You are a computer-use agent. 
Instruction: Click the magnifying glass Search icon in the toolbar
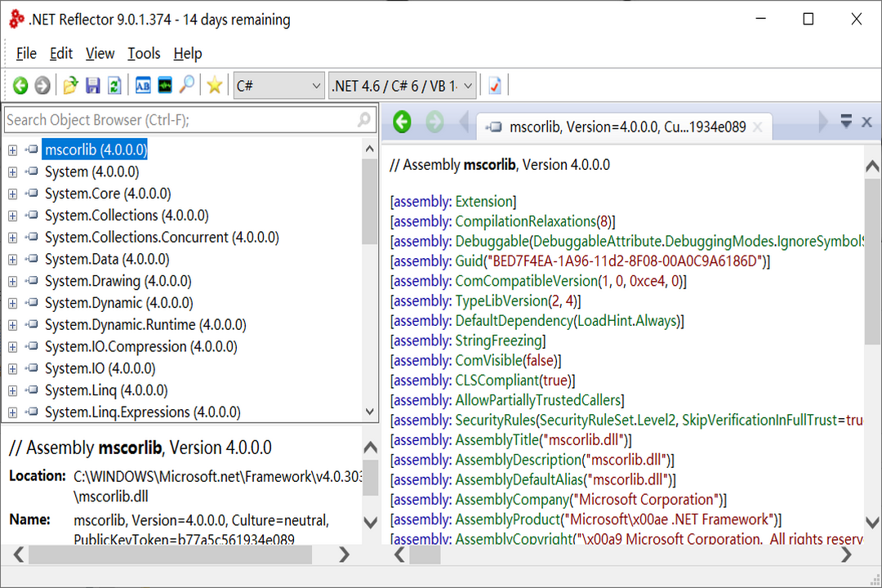click(x=187, y=86)
